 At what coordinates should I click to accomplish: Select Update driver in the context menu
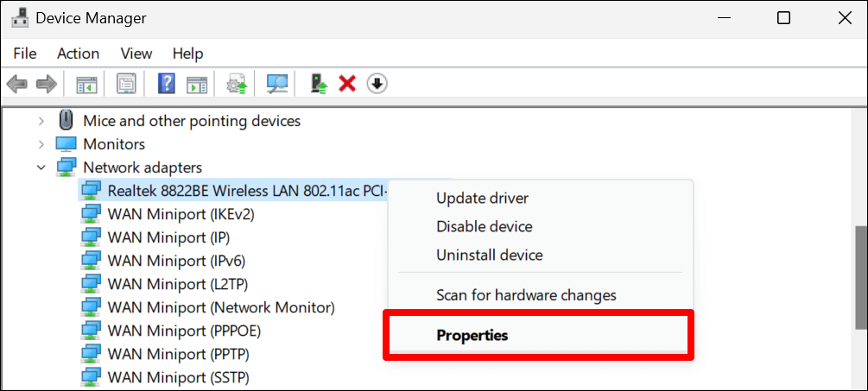(482, 198)
